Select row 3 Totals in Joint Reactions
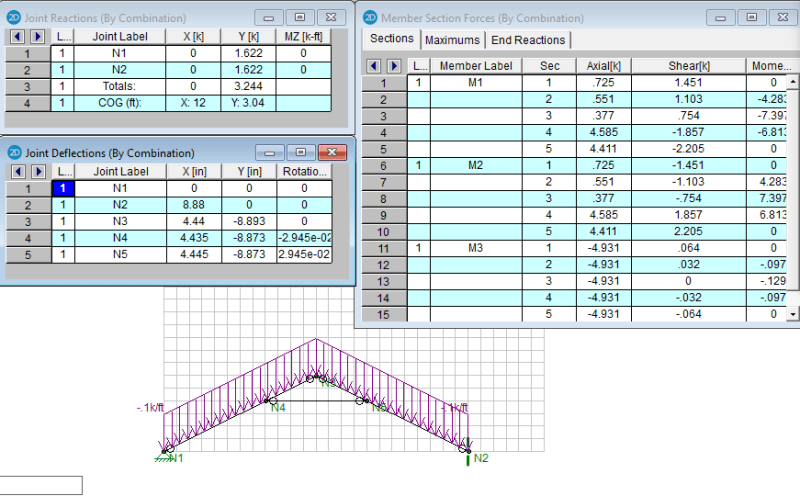Image resolution: width=800 pixels, height=496 pixels. [27, 86]
